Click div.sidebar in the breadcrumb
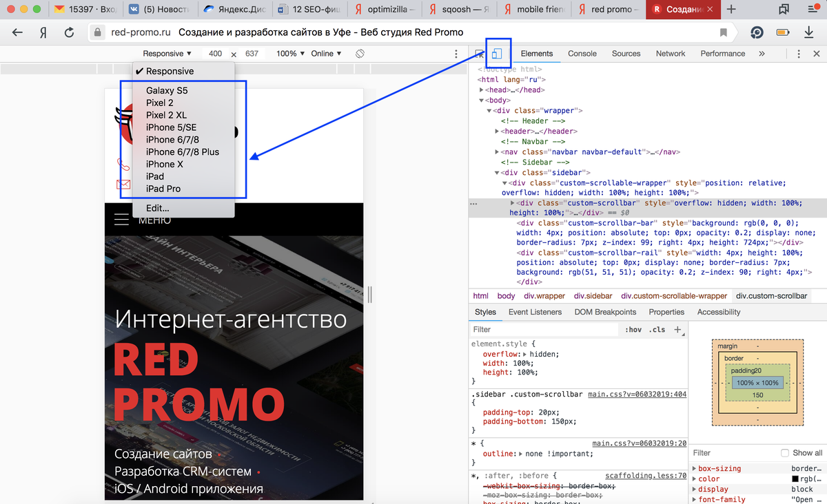 [x=593, y=296]
